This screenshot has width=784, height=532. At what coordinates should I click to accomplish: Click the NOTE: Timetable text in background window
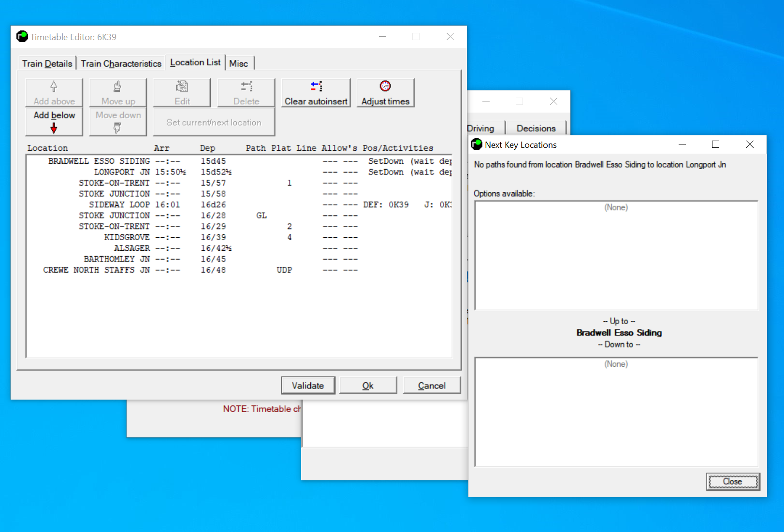click(261, 409)
